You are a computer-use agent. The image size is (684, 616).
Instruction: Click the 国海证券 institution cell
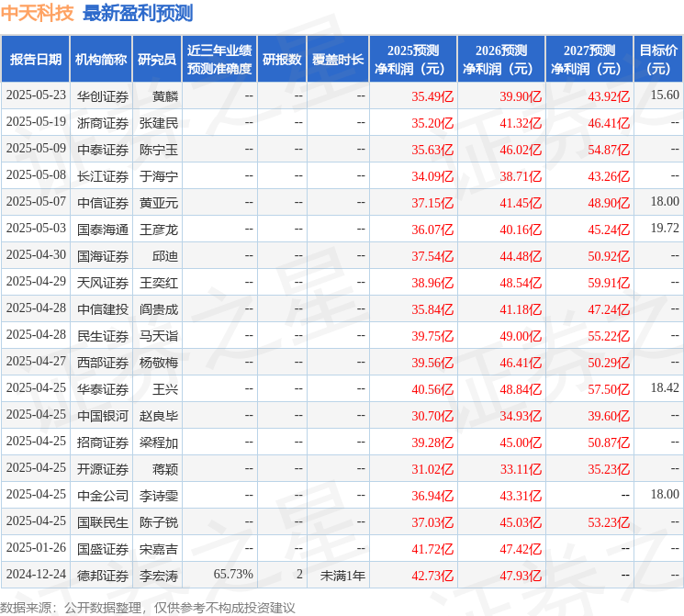[103, 256]
